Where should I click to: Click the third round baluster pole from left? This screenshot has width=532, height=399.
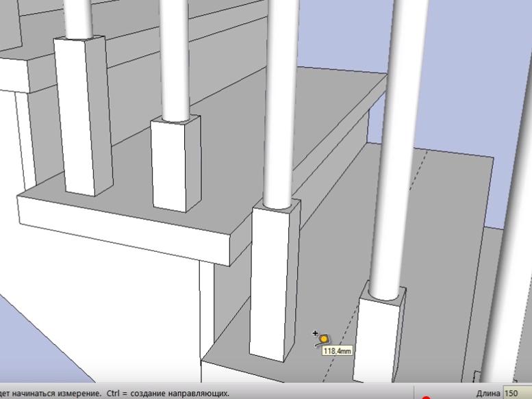coord(279,103)
